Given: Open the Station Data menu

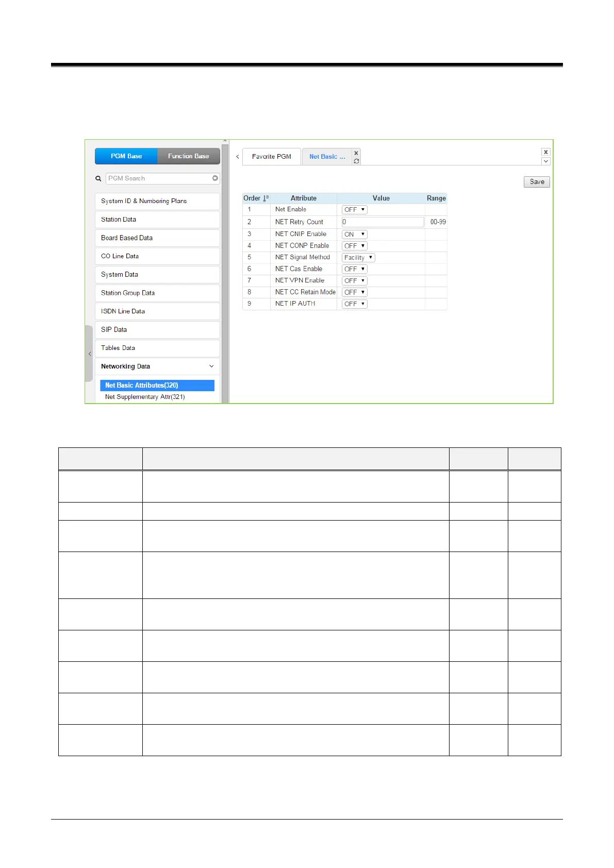Looking at the screenshot, I should [x=158, y=220].
